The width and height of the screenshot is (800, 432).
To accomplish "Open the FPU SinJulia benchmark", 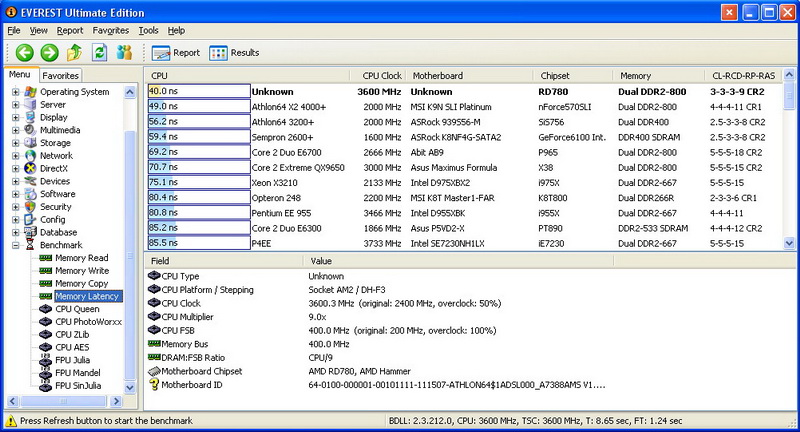I will pyautogui.click(x=78, y=386).
